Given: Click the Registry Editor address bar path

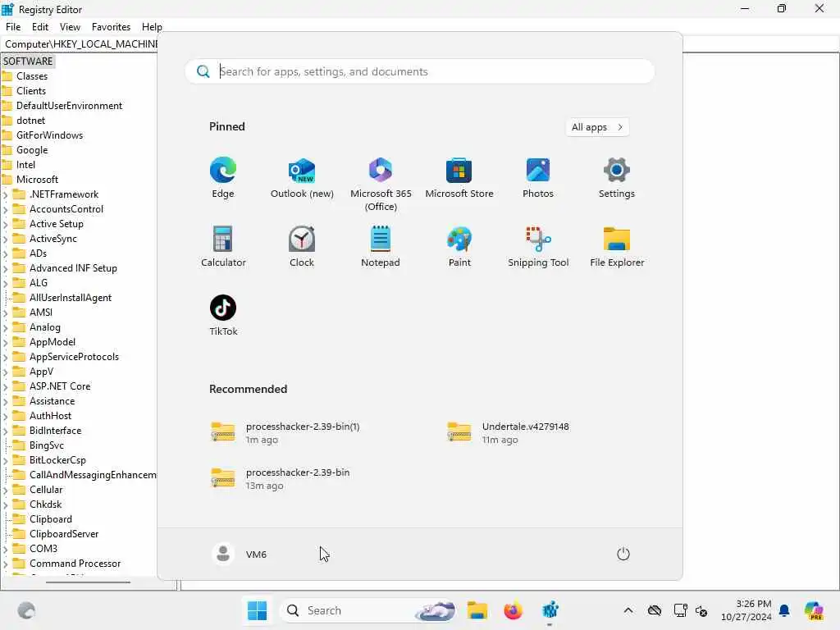Looking at the screenshot, I should pyautogui.click(x=80, y=44).
